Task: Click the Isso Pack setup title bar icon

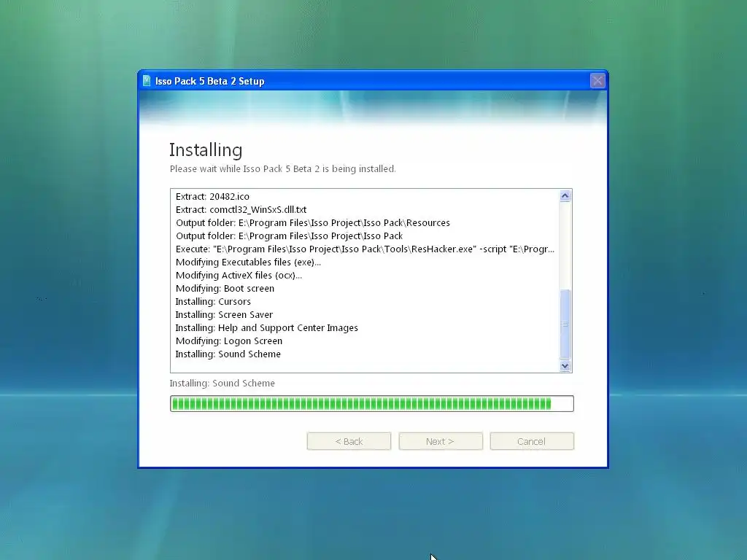Action: pos(147,81)
